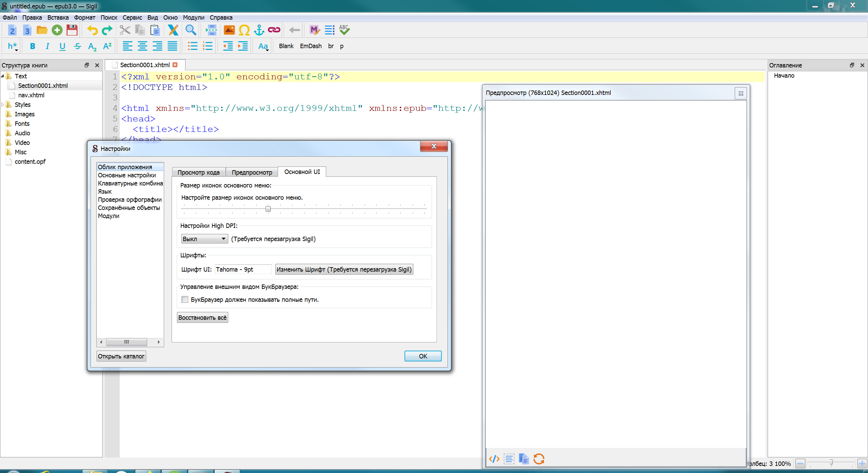Open the heading h* dropdown
The height and width of the screenshot is (473, 868).
(13, 46)
